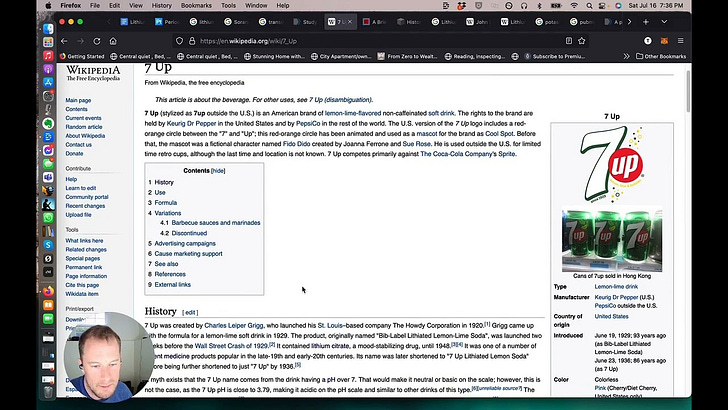
Task: Open Evernote from the dock
Action: tap(48, 124)
